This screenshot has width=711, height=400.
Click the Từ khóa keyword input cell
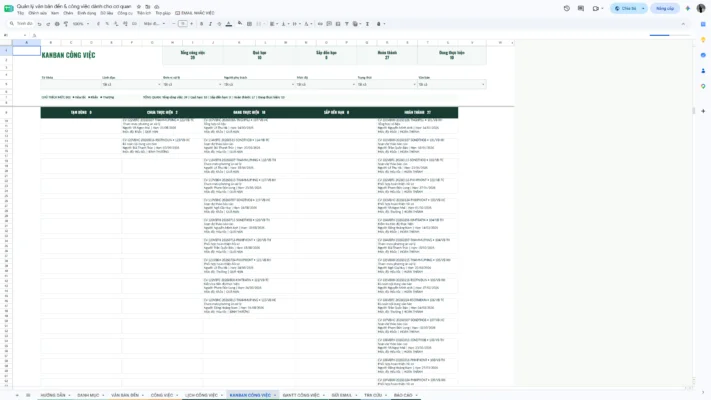71,84
